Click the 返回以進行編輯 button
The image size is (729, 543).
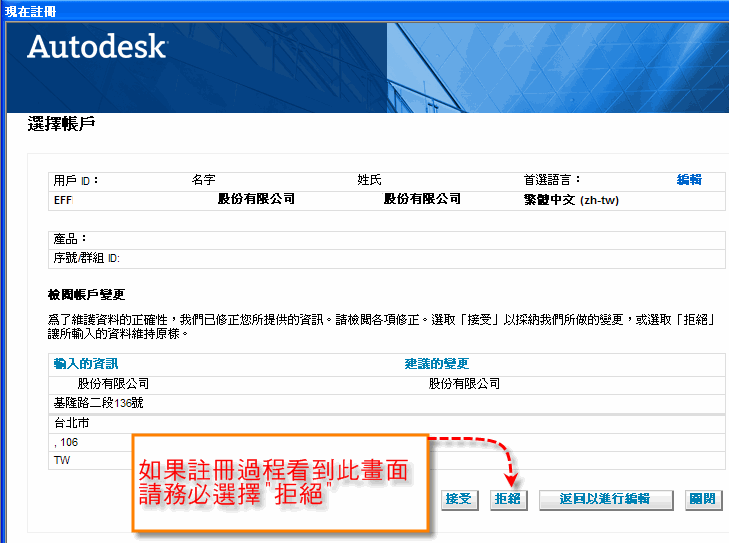point(605,500)
